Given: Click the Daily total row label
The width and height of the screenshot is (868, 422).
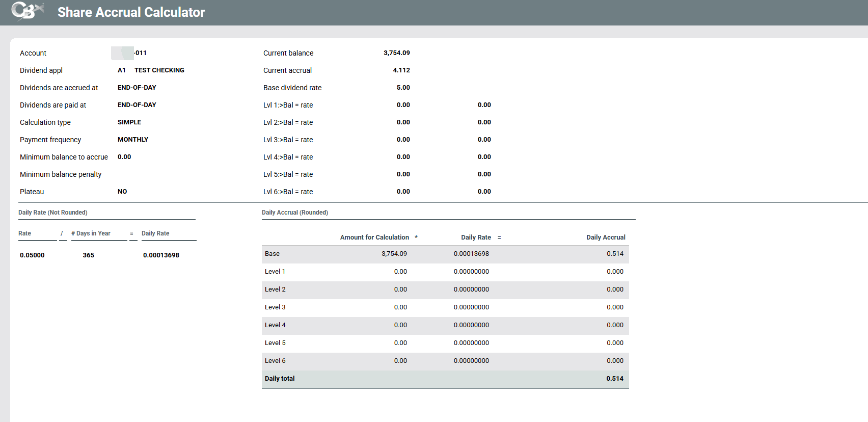Looking at the screenshot, I should (x=280, y=379).
